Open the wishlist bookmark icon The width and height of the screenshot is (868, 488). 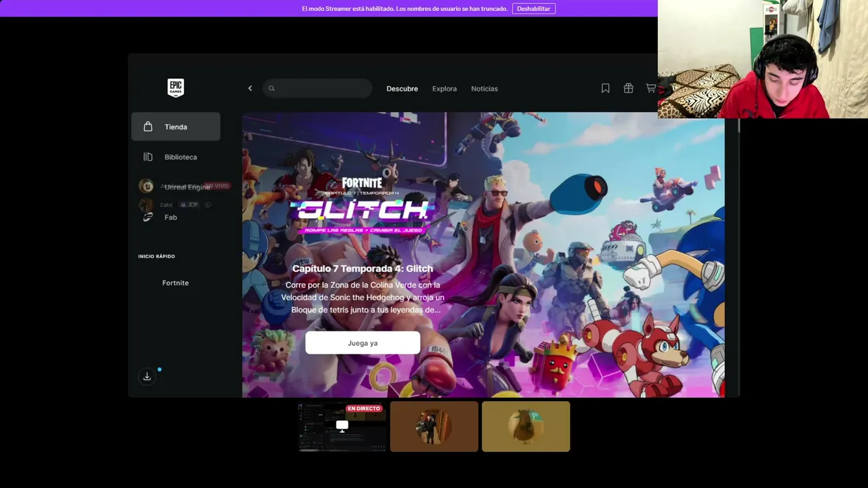pos(606,88)
